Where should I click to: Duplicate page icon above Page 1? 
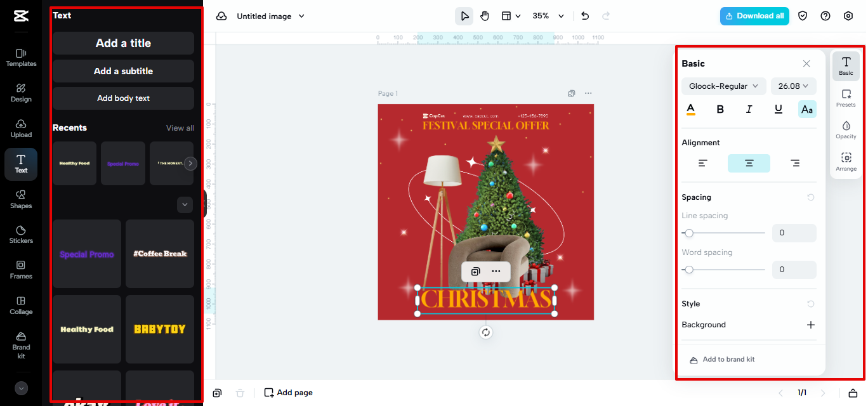pyautogui.click(x=572, y=93)
